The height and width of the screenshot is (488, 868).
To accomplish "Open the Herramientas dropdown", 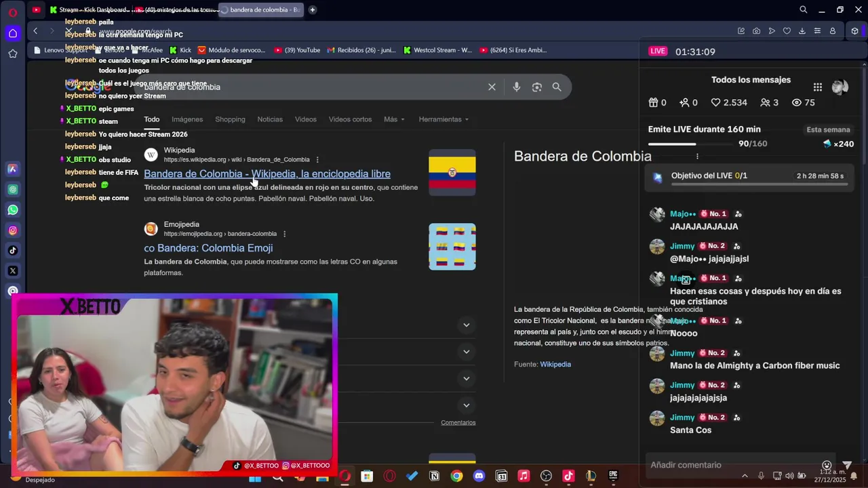I will tap(444, 119).
